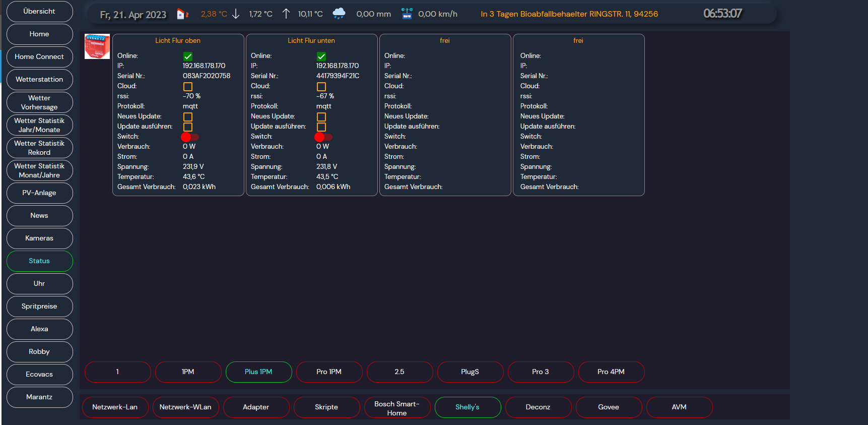Screen dimensions: 868x425
Task: Open the Übersicht page
Action: point(39,11)
